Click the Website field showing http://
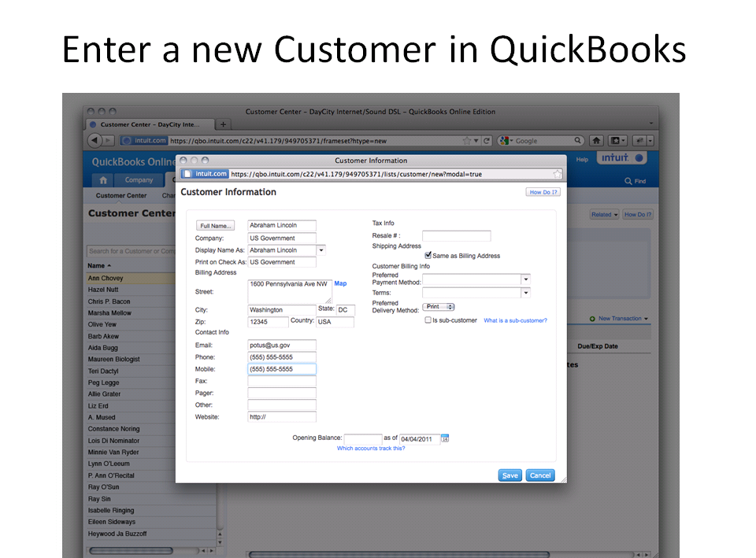 pos(282,417)
